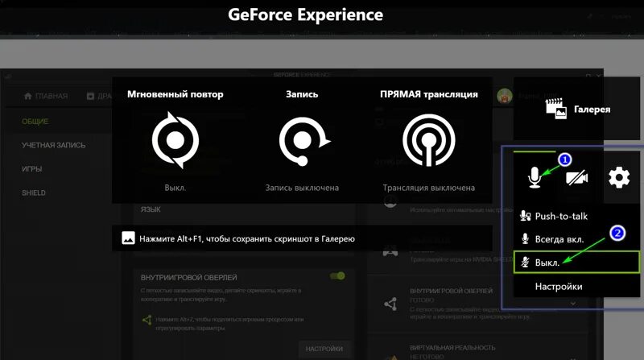
Task: Open ГЛАВНАЯ tab in background window
Action: click(x=46, y=96)
